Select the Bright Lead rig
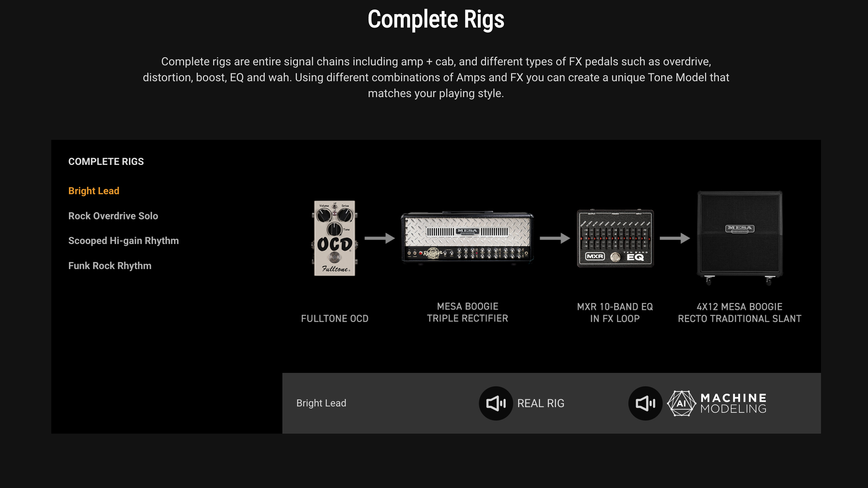 (94, 191)
